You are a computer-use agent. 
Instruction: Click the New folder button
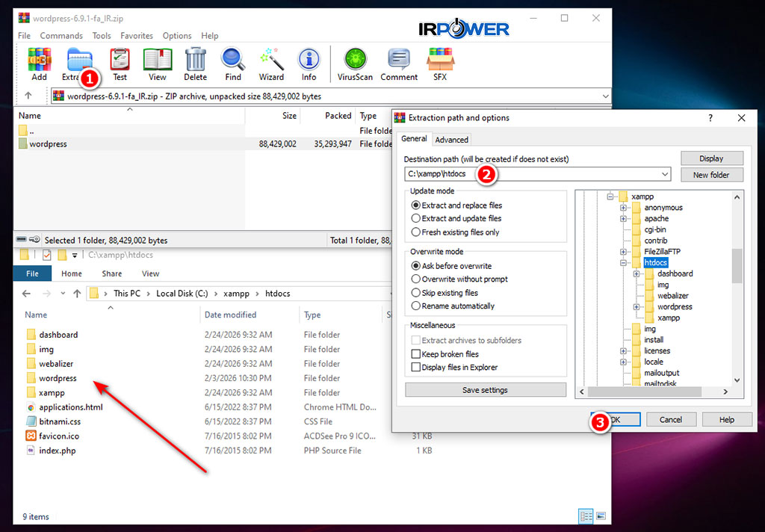pyautogui.click(x=711, y=175)
